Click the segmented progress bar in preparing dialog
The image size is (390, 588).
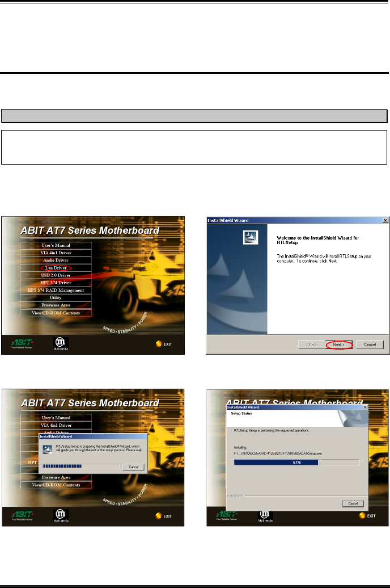81,466
